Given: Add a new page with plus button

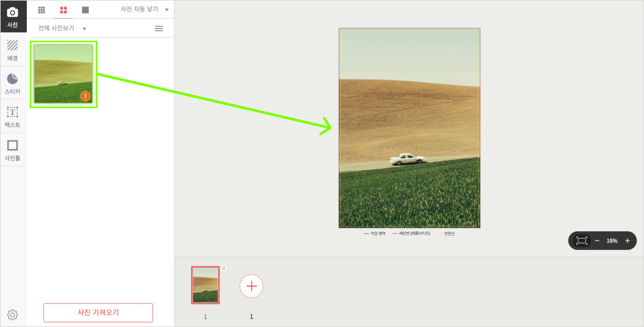Looking at the screenshot, I should click(x=251, y=286).
